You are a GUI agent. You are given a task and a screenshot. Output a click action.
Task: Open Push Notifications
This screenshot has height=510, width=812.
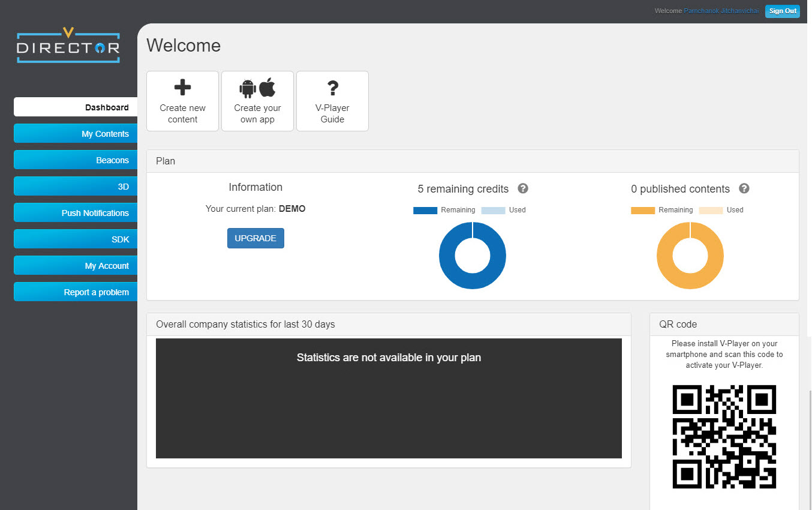point(76,213)
